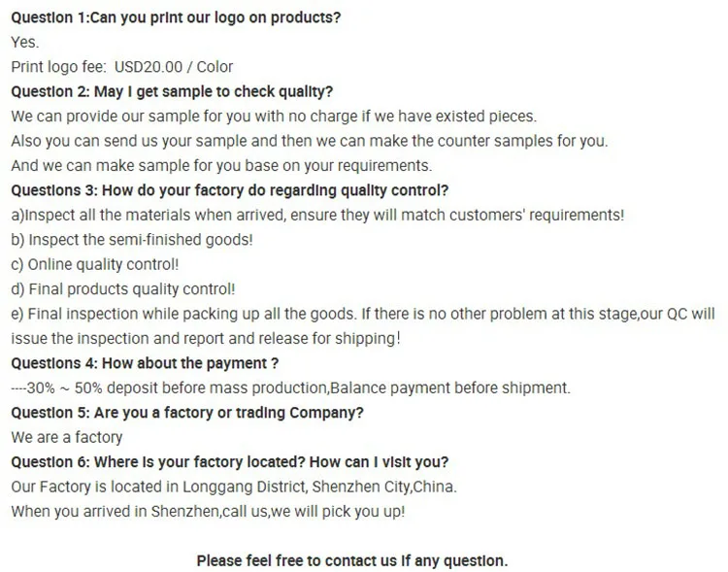Click item d) Final products quality control
The image size is (728, 572).
tap(123, 289)
